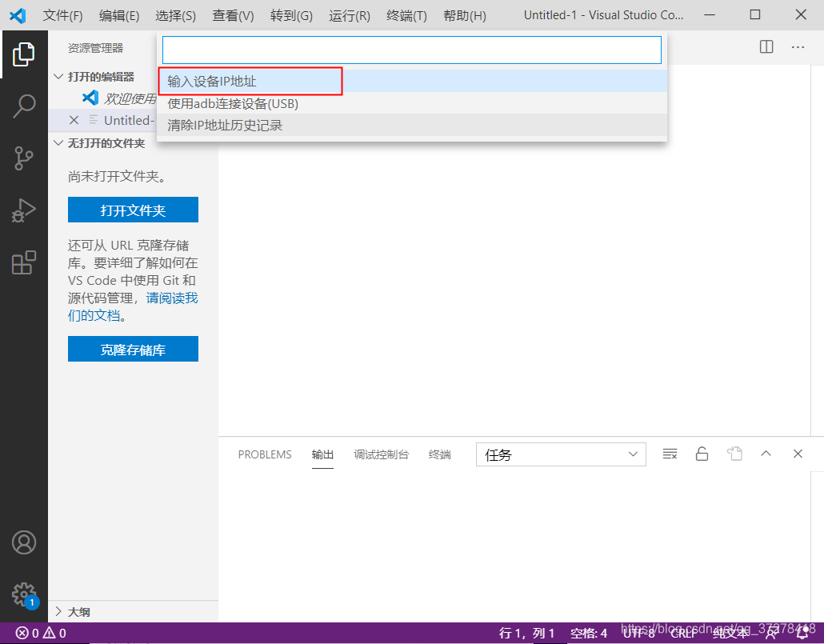Choose 清除IP地址历史记录 option

pyautogui.click(x=412, y=125)
